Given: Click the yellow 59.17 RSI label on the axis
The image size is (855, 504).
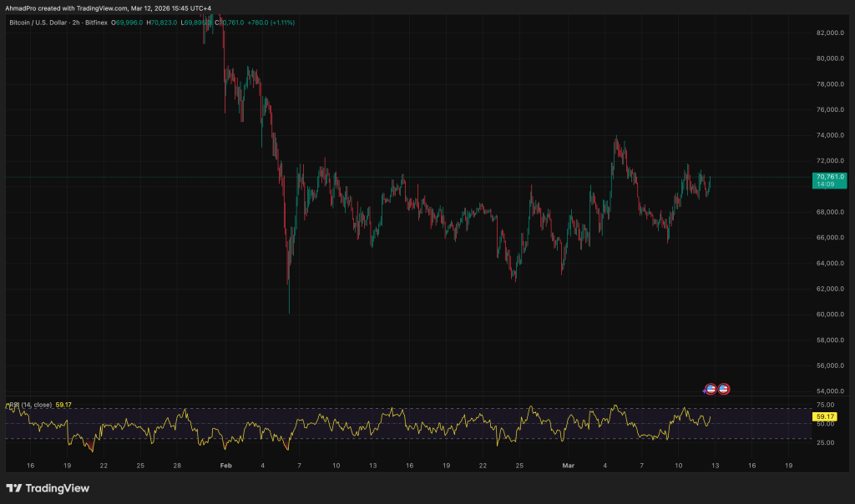Looking at the screenshot, I should tap(825, 417).
